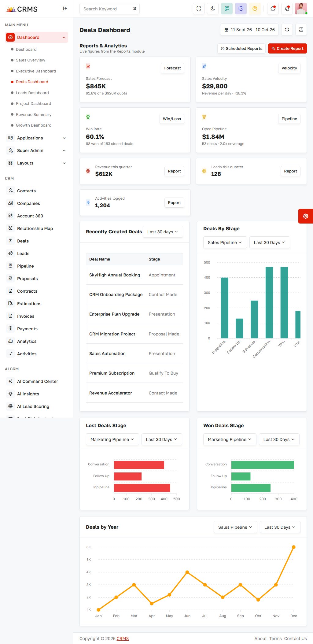Viewport: 313px width, 644px height.
Task: Click the Payments sidebar icon
Action: pos(10,329)
